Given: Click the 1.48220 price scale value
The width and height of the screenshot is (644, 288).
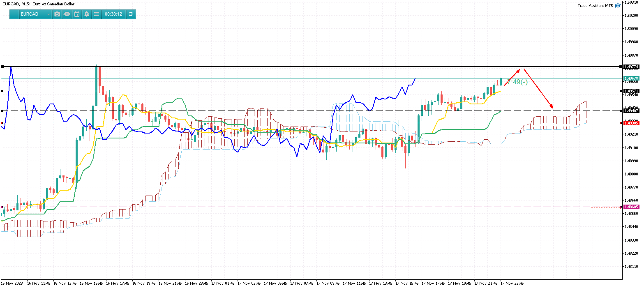Looking at the screenshot, I should (x=632, y=253).
